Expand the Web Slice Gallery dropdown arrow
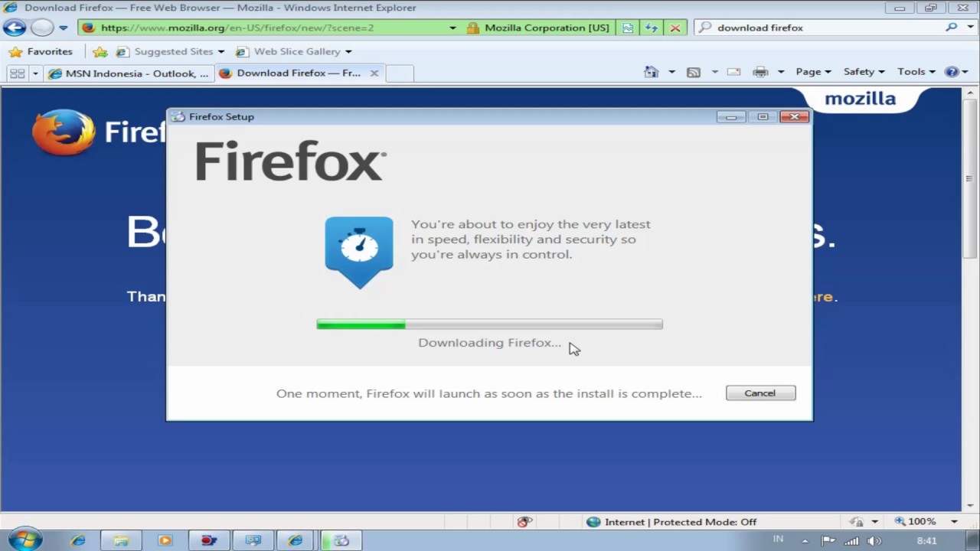The image size is (980, 551). [348, 51]
